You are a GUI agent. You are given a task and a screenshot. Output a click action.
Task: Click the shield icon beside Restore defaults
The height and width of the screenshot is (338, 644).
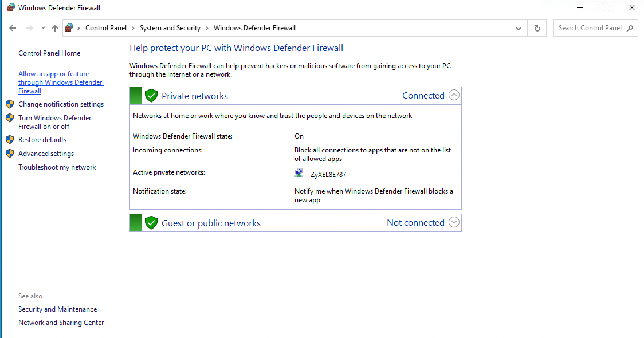point(10,140)
